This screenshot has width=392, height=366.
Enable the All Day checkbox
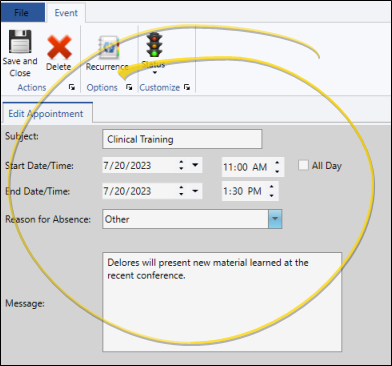click(303, 165)
